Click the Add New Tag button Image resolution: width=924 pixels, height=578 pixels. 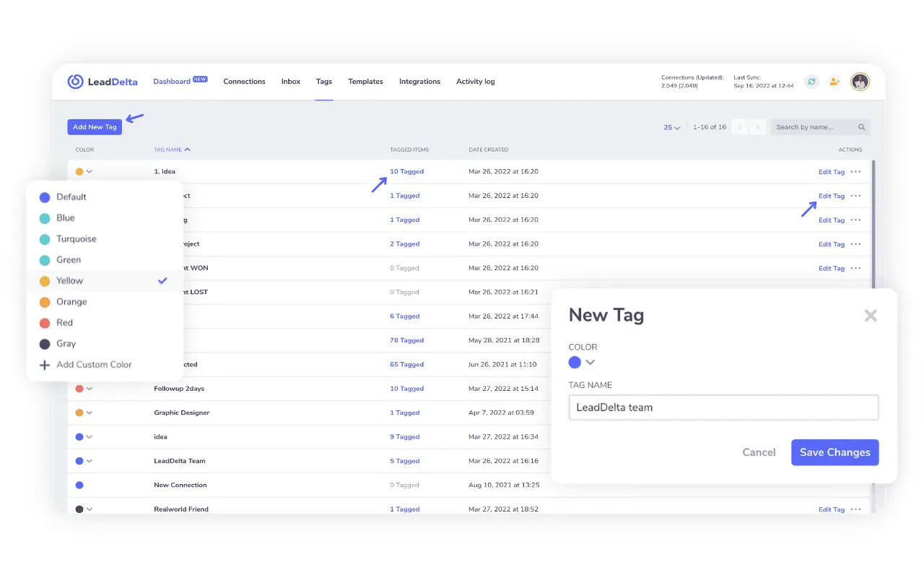click(95, 127)
